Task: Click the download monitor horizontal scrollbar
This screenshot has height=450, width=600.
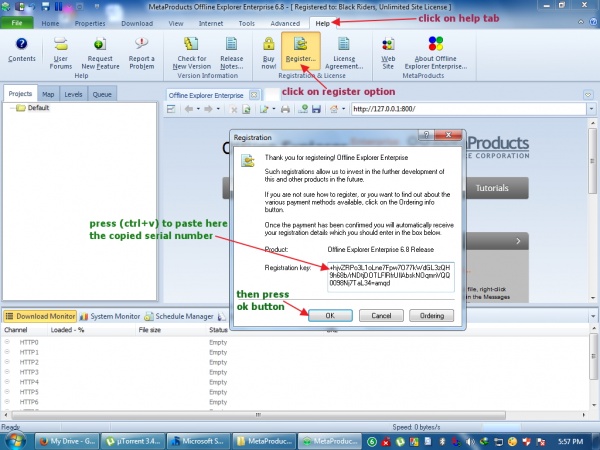Action: click(259, 415)
